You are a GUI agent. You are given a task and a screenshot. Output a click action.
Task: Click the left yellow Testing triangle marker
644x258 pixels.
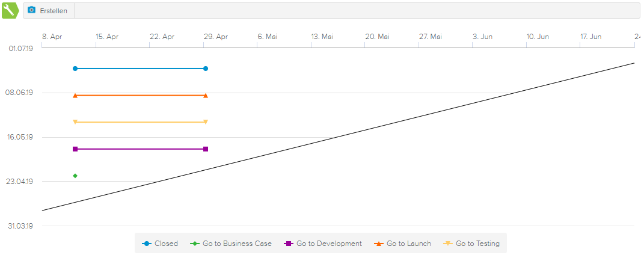[x=75, y=122]
